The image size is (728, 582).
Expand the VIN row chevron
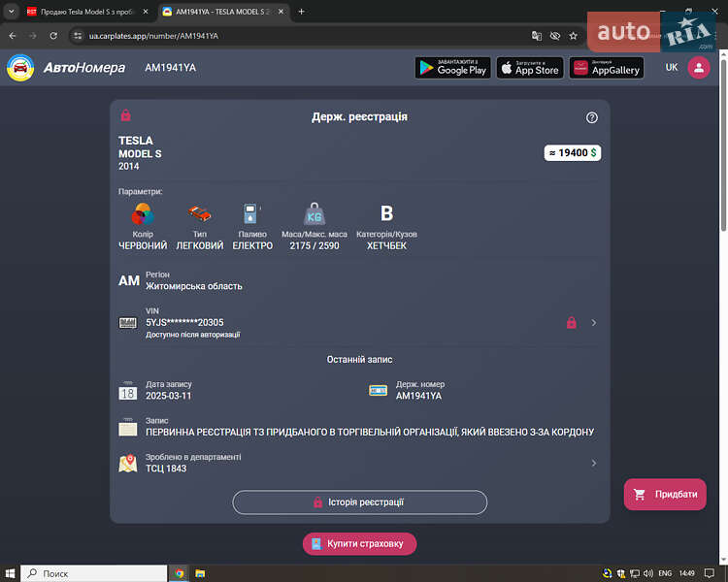594,323
